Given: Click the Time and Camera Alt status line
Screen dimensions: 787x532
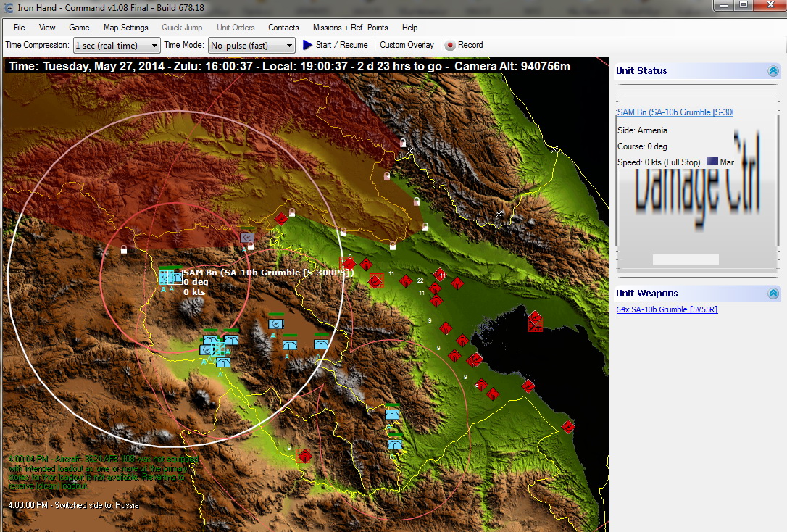Looking at the screenshot, I should tap(289, 66).
